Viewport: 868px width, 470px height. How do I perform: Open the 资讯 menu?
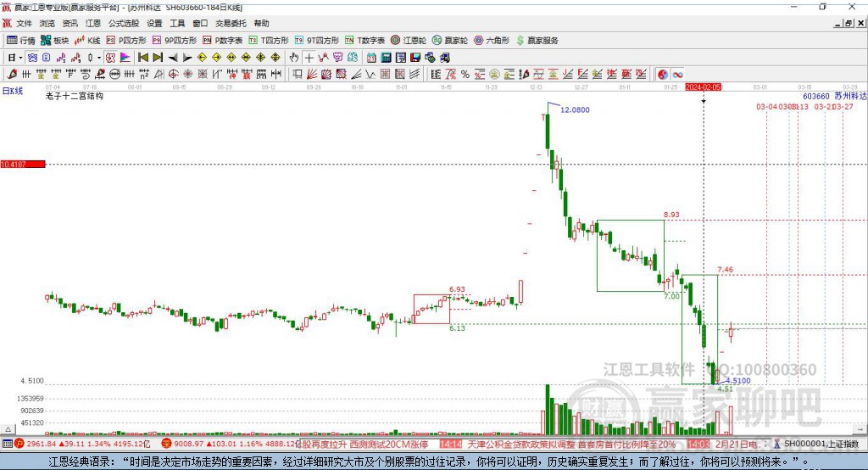[x=70, y=23]
